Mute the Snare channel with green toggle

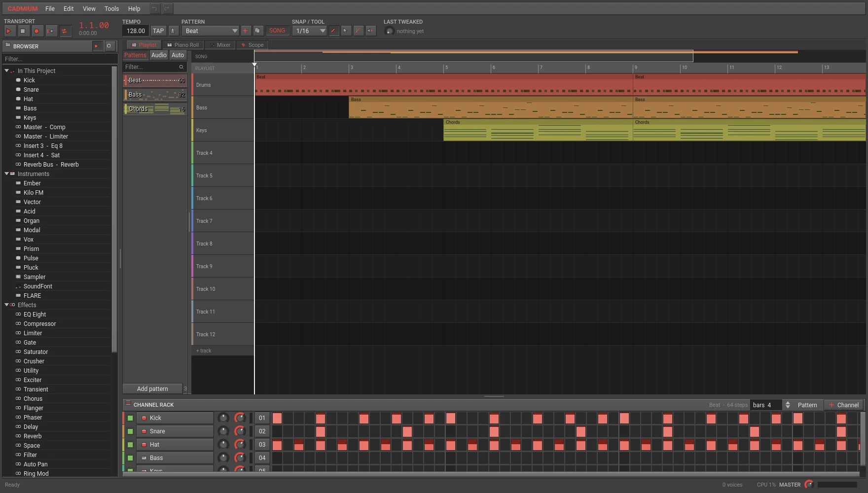click(130, 431)
